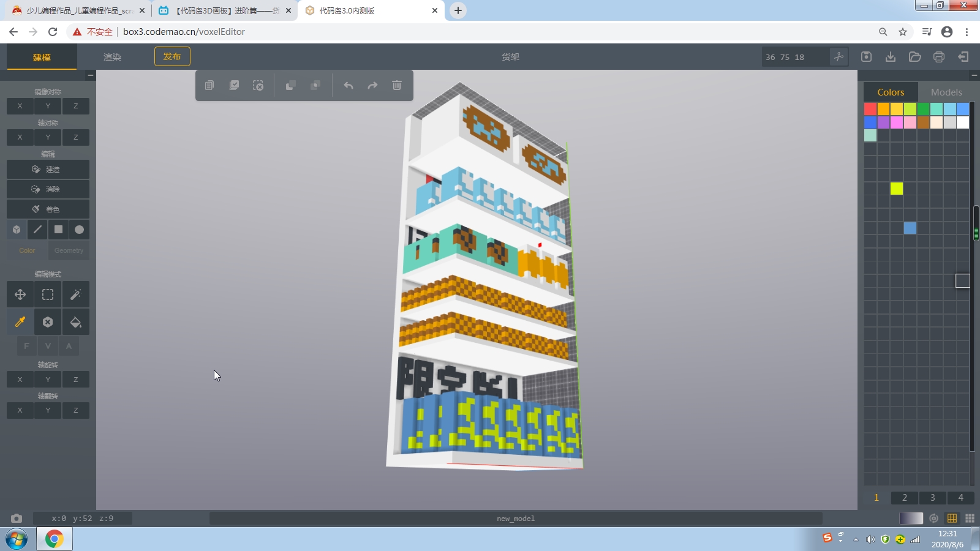Select the magic wand tool
Image resolution: width=980 pixels, height=551 pixels.
point(75,294)
